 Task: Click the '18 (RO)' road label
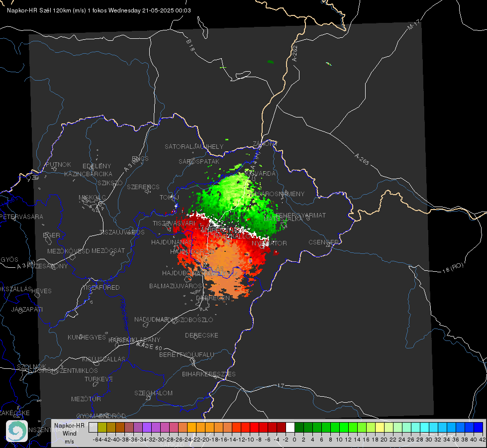[x=453, y=268]
